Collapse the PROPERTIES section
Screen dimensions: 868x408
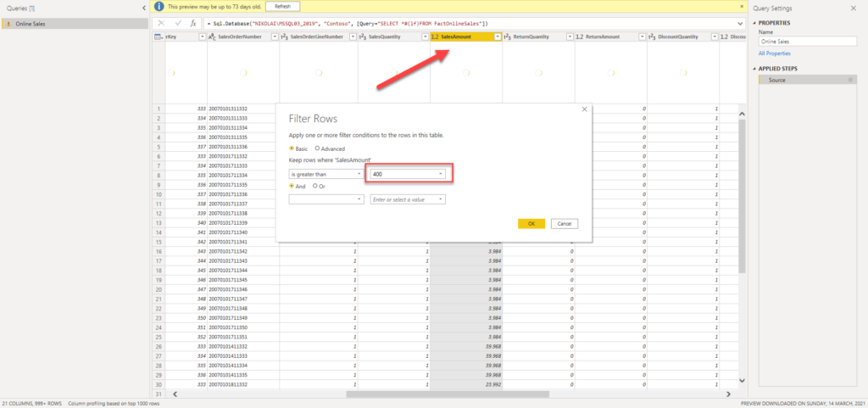tap(755, 23)
